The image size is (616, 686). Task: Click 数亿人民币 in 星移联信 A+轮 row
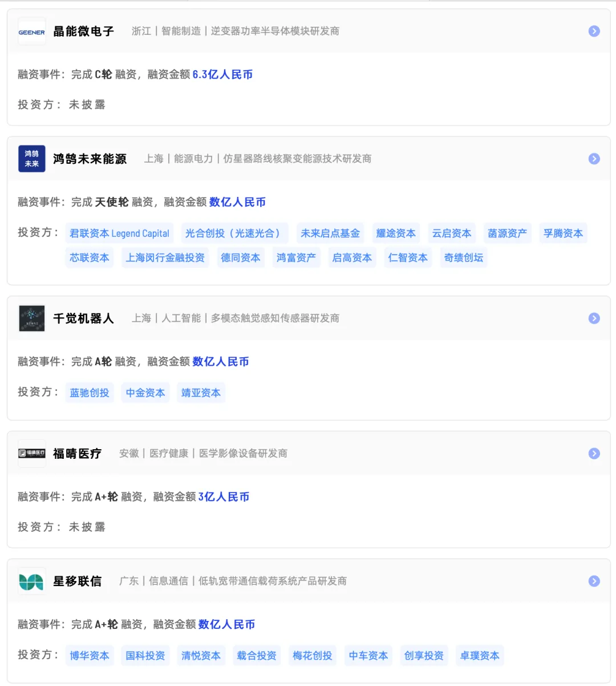227,624
